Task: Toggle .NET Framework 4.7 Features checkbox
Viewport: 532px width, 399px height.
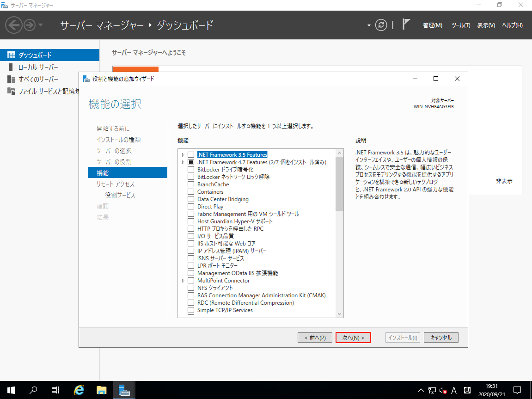Action: tap(191, 162)
